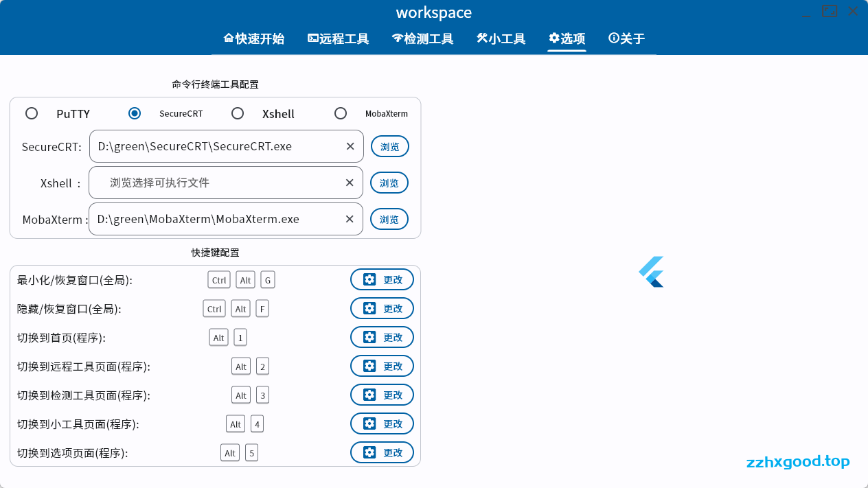Clear the Xshell path field X icon

click(x=350, y=183)
